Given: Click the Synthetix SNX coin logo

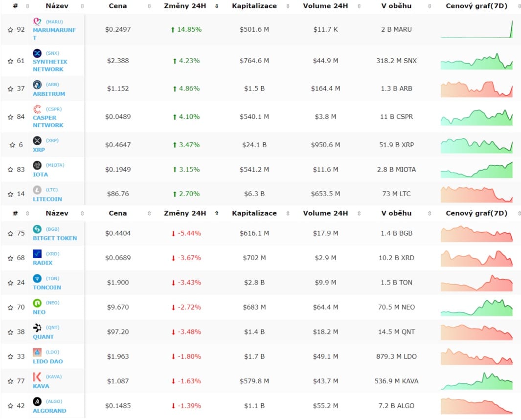Looking at the screenshot, I should [x=37, y=53].
